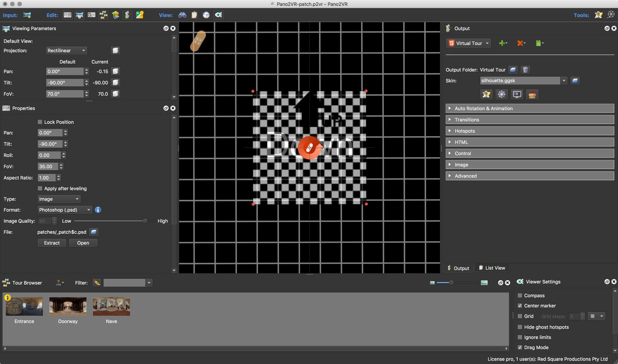
Task: Enable the Compass checkbox
Action: pos(520,295)
